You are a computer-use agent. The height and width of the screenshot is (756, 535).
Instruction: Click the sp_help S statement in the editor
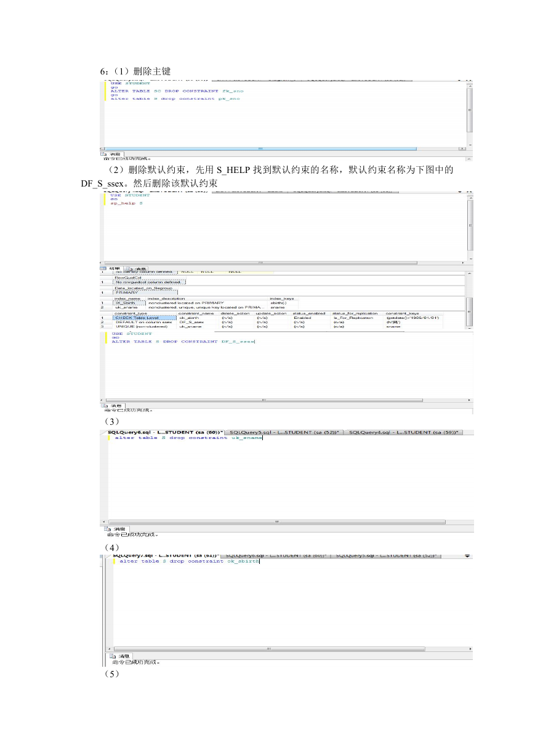pyautogui.click(x=126, y=203)
